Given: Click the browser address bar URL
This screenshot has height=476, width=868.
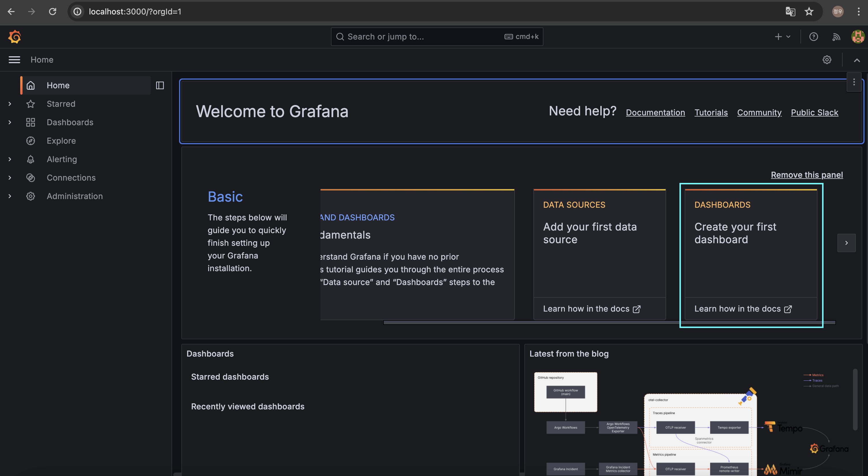Looking at the screenshot, I should [x=135, y=12].
